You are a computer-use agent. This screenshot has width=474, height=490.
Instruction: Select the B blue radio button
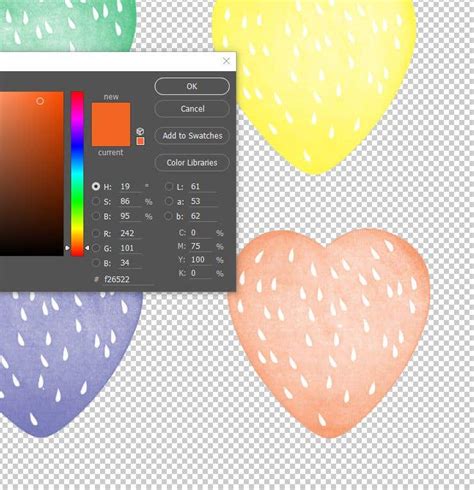tap(96, 263)
